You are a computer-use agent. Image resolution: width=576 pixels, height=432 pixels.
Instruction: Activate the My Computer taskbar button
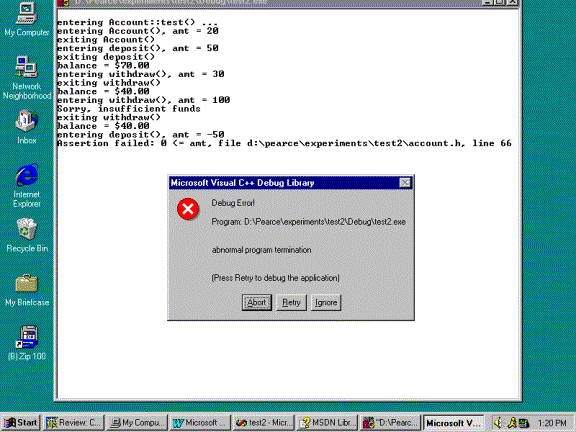coord(137,423)
